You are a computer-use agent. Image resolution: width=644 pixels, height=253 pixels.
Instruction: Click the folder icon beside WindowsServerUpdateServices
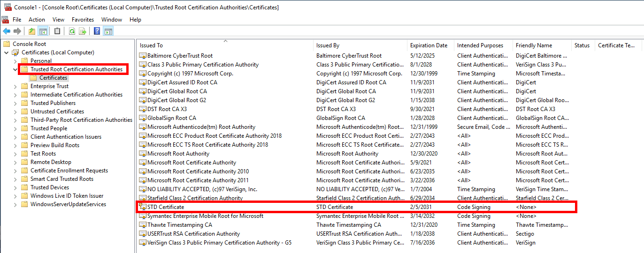point(24,204)
